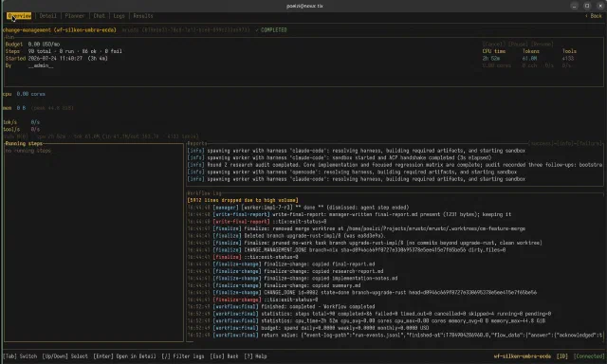
Task: Click the workflow:final budget spend log line
Action: pyautogui.click(x=308, y=328)
